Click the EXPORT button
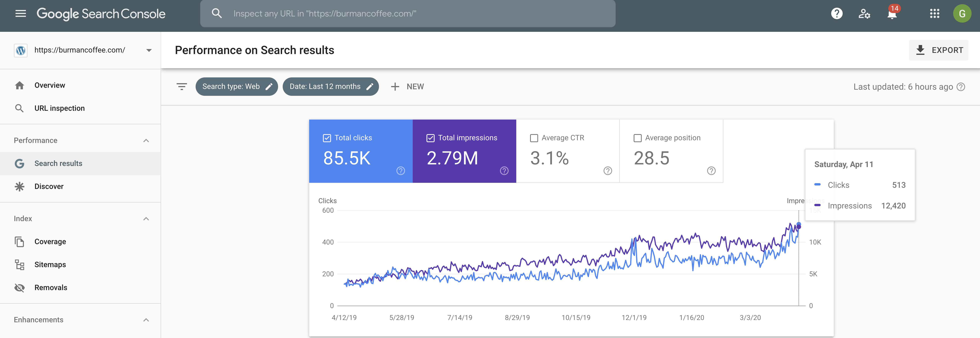This screenshot has height=338, width=980. click(x=939, y=50)
